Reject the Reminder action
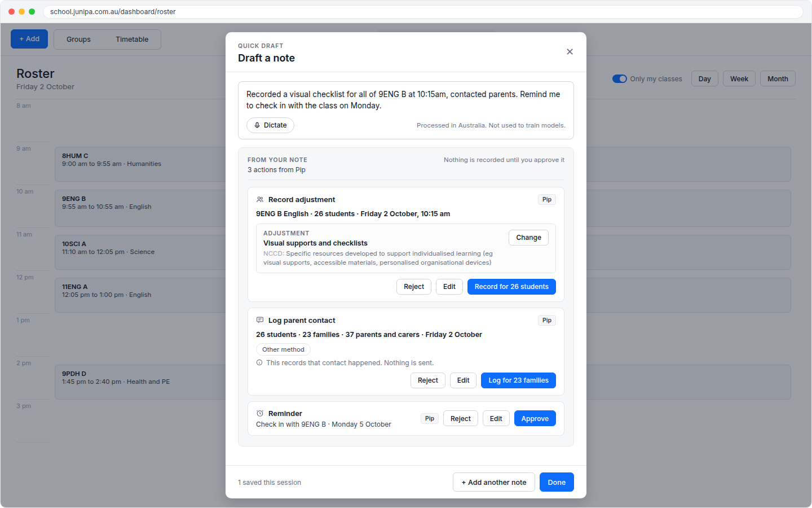The image size is (812, 508). tap(461, 419)
